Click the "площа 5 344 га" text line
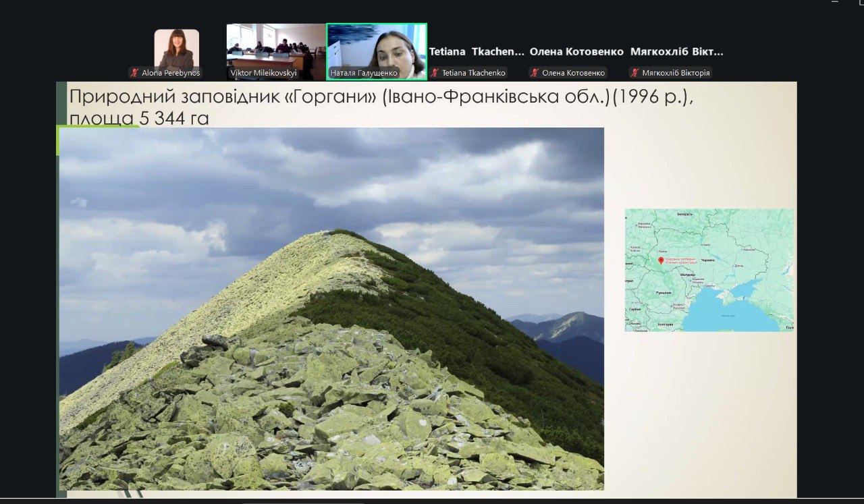This screenshot has height=504, width=864. click(139, 118)
